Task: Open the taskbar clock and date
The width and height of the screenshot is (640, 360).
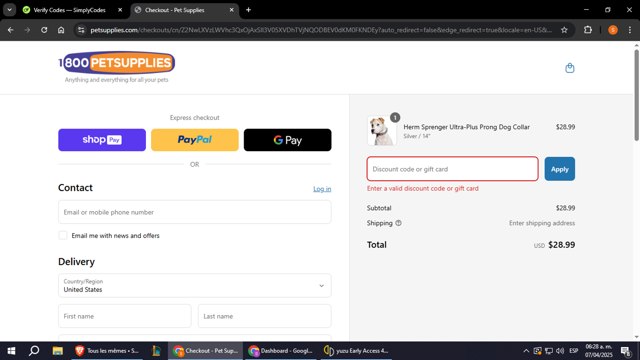Action: pyautogui.click(x=599, y=351)
